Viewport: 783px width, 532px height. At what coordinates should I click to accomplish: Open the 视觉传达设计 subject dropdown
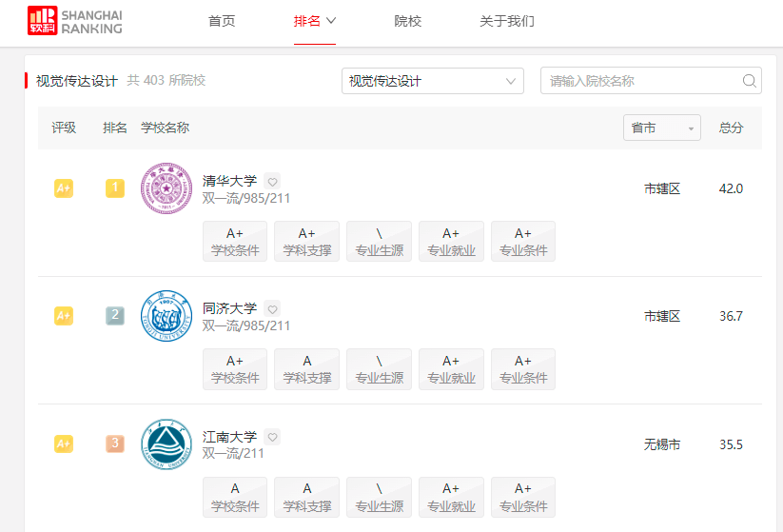coord(433,81)
